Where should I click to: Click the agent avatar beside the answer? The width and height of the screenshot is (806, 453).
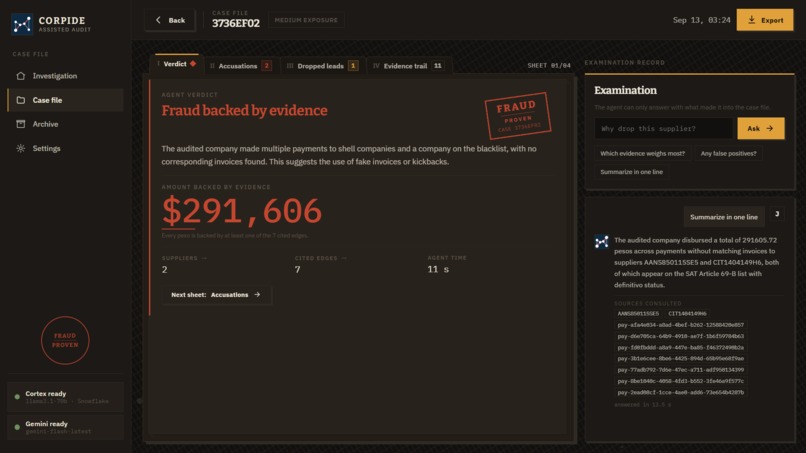pyautogui.click(x=601, y=242)
